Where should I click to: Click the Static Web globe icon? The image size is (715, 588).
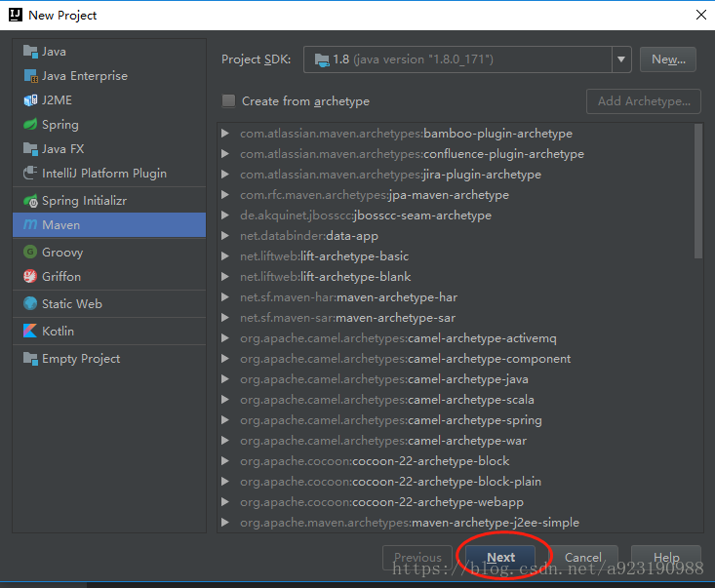pos(30,303)
